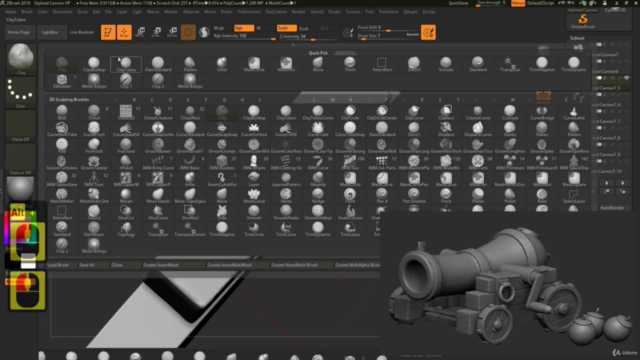Open the Alpha menu
The height and width of the screenshot is (360, 640).
11,12
